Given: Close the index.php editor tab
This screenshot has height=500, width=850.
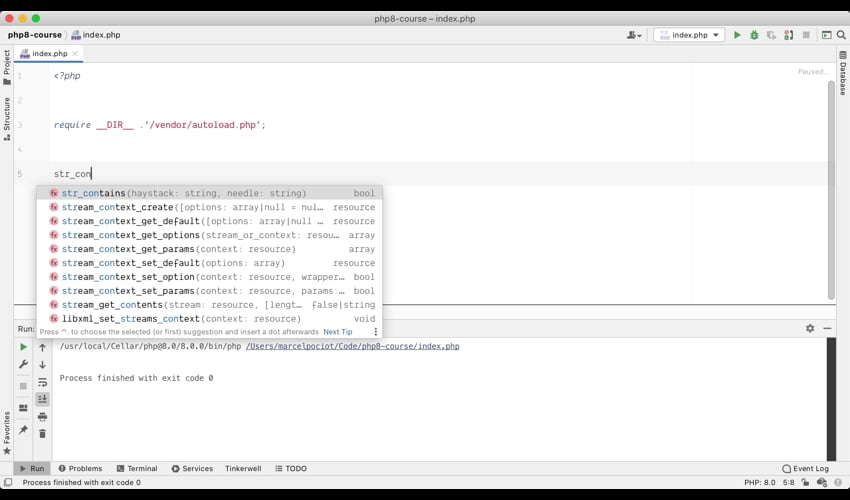Looking at the screenshot, I should (75, 54).
